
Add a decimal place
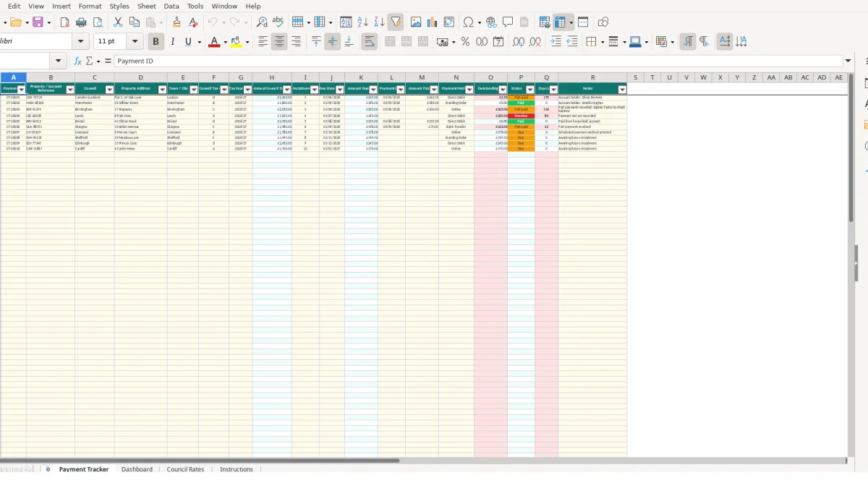pyautogui.click(x=519, y=42)
